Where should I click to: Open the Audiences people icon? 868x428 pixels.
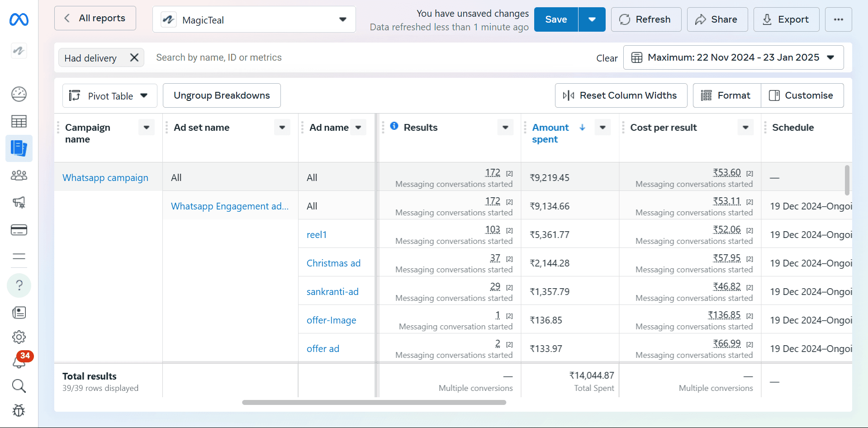tap(19, 175)
